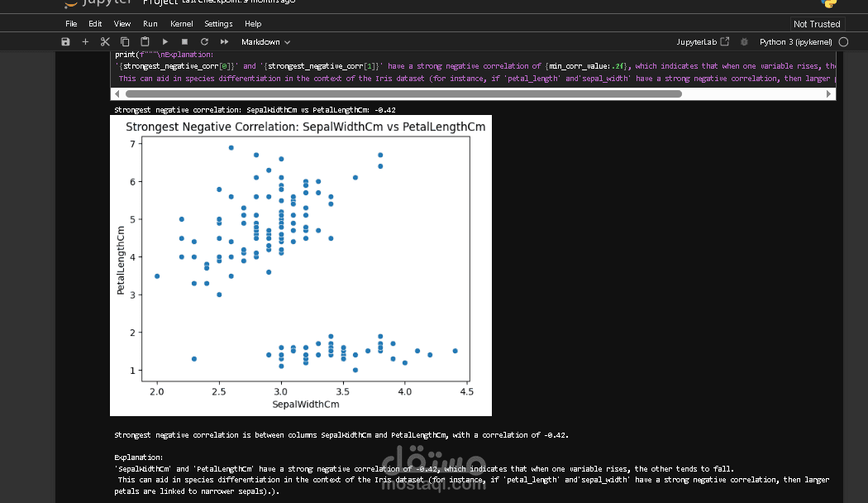This screenshot has height=503, width=868.
Task: Click the Python logo icon at top right
Action: click(828, 3)
